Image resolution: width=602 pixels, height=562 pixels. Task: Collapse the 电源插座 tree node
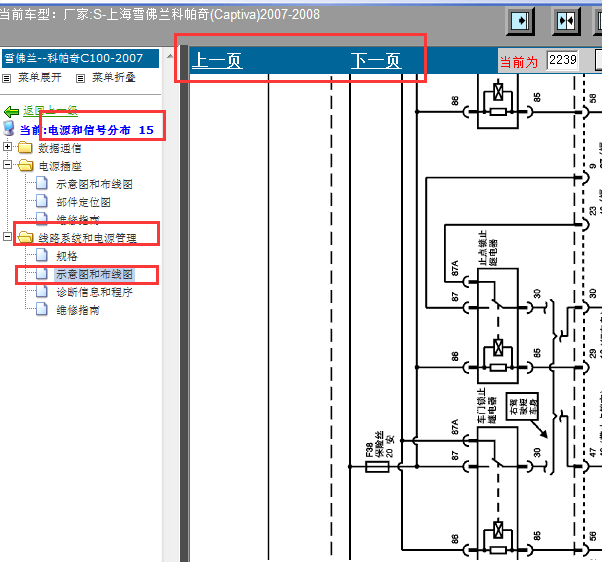tap(7, 165)
